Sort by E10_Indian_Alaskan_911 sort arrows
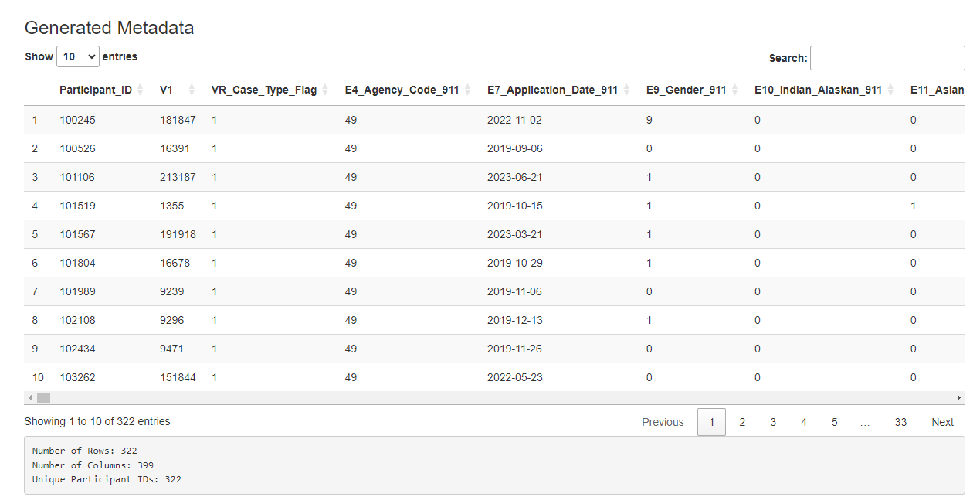Image resolution: width=980 pixels, height=497 pixels. pyautogui.click(x=890, y=90)
